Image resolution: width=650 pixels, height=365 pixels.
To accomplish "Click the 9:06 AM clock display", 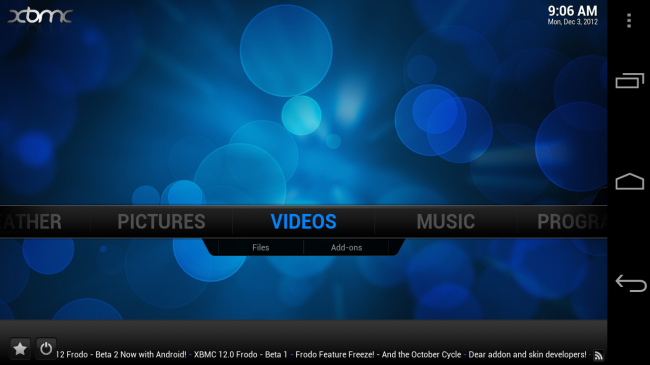I will point(572,11).
